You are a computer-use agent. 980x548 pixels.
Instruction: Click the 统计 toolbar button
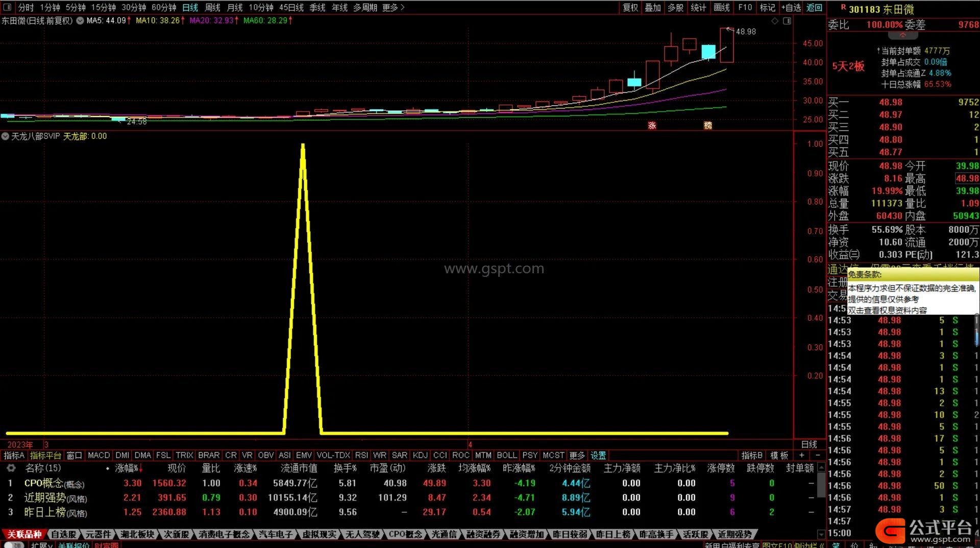(698, 8)
